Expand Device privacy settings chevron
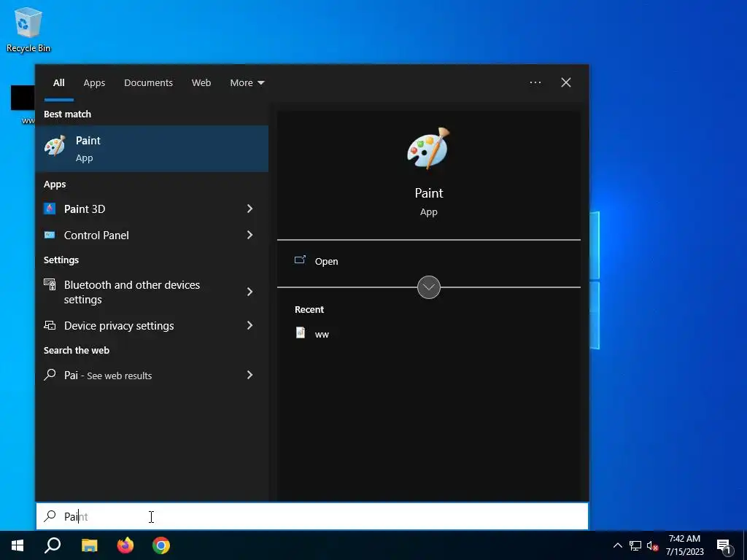The height and width of the screenshot is (560, 747). (249, 325)
